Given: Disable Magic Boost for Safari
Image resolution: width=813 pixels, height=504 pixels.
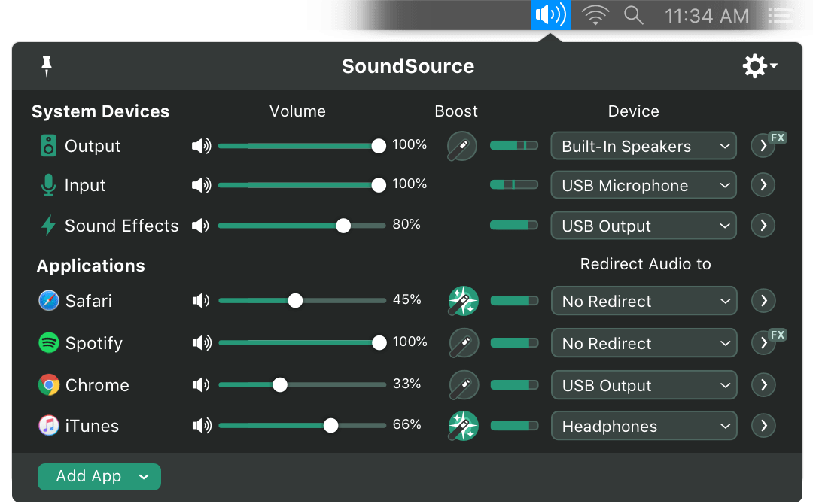Looking at the screenshot, I should [x=463, y=301].
